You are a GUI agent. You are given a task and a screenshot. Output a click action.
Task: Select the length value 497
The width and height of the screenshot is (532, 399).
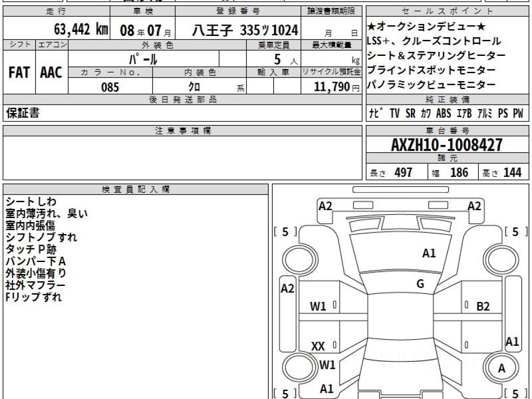click(403, 172)
